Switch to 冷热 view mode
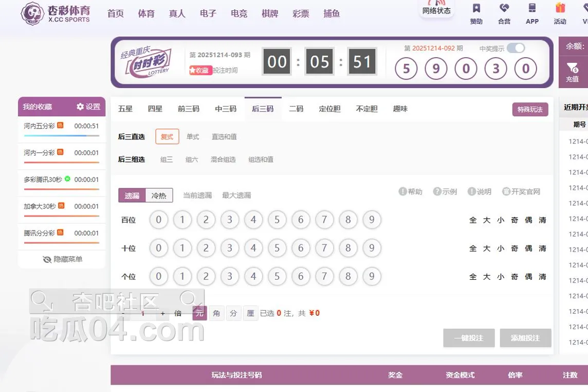This screenshot has height=392, width=588. coord(159,195)
